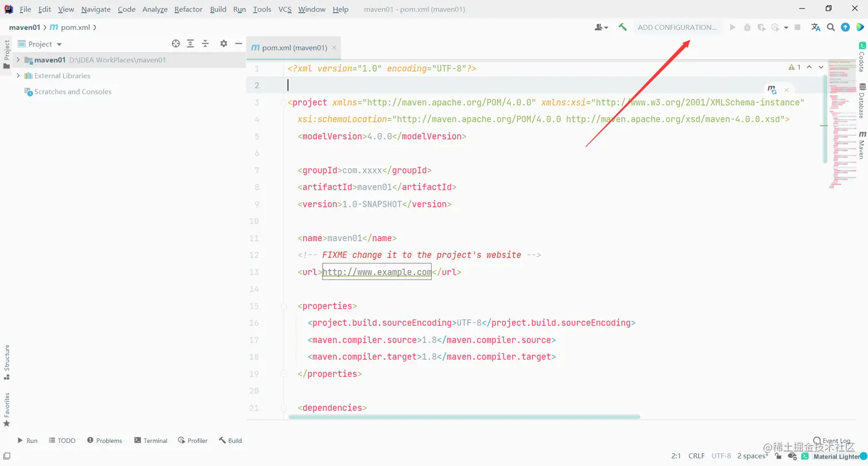Screen dimensions: 868x466
Task: Select Scratches and Consoles item
Action: point(72,92)
